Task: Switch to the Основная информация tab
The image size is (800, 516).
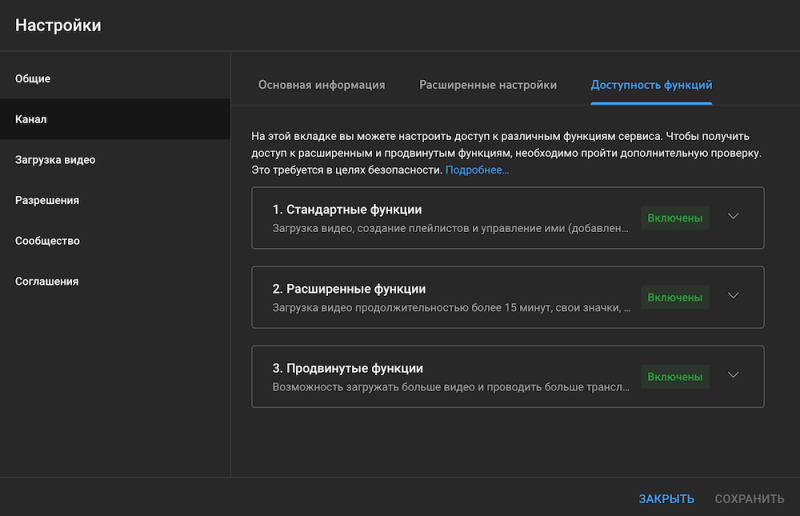Action: click(x=321, y=85)
